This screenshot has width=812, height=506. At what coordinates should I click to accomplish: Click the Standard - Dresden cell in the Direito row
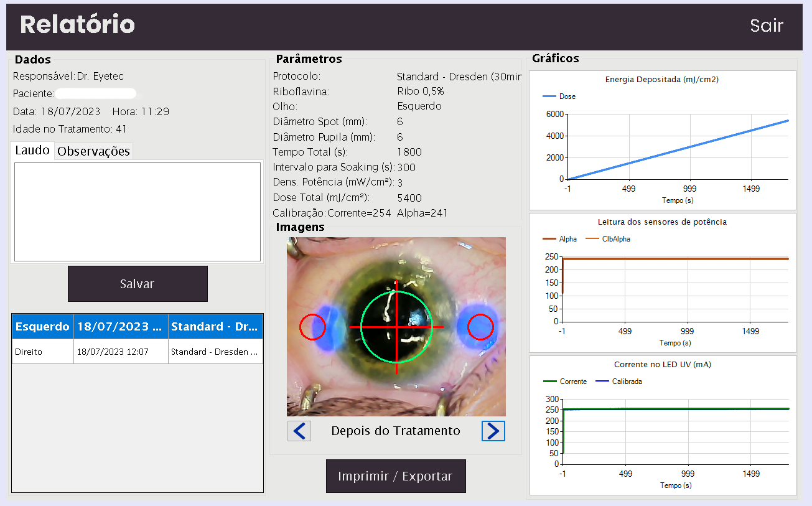(x=215, y=352)
